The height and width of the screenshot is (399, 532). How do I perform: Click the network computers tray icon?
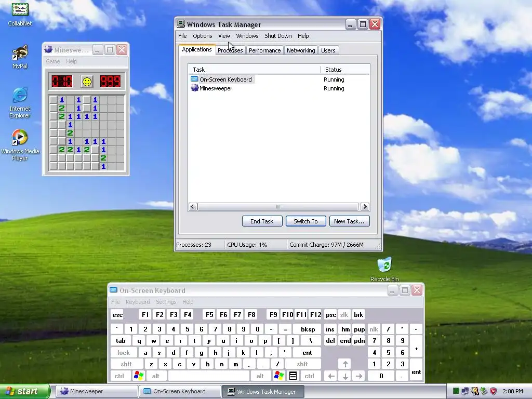[x=465, y=391]
